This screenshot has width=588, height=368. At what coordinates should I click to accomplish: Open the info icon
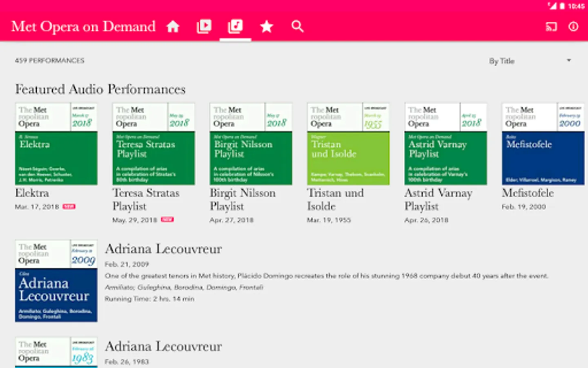tap(574, 27)
